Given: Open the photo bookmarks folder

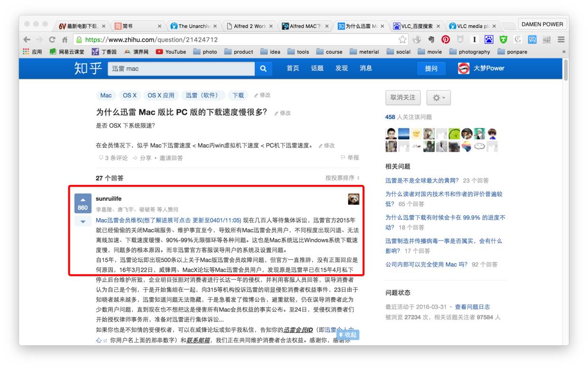Looking at the screenshot, I should coord(205,52).
